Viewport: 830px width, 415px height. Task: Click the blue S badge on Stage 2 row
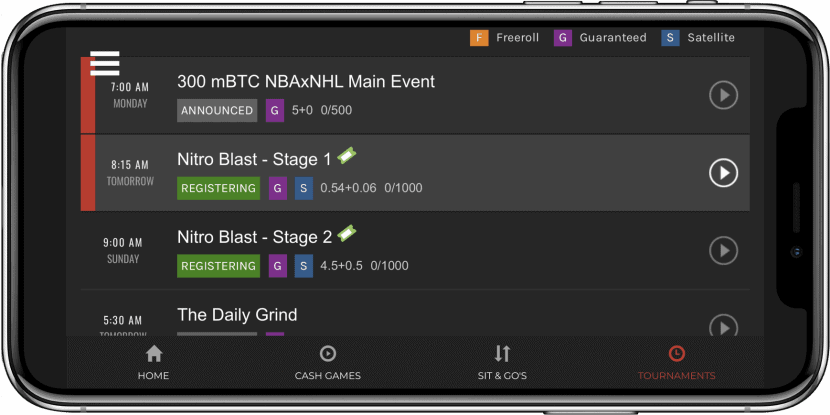click(303, 266)
